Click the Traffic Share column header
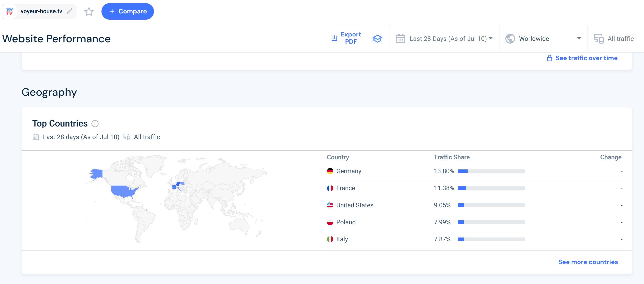 452,157
